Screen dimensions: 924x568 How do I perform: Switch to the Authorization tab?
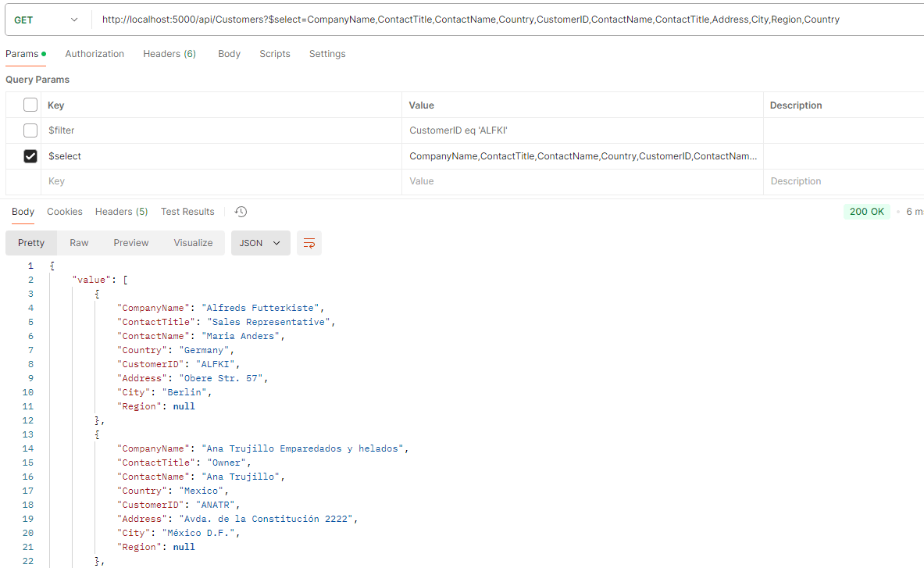pyautogui.click(x=95, y=54)
